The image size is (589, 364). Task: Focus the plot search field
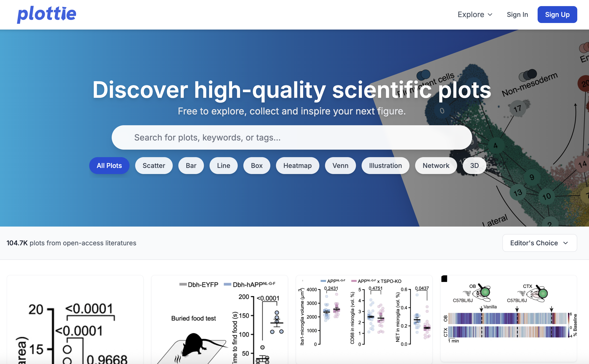(291, 137)
